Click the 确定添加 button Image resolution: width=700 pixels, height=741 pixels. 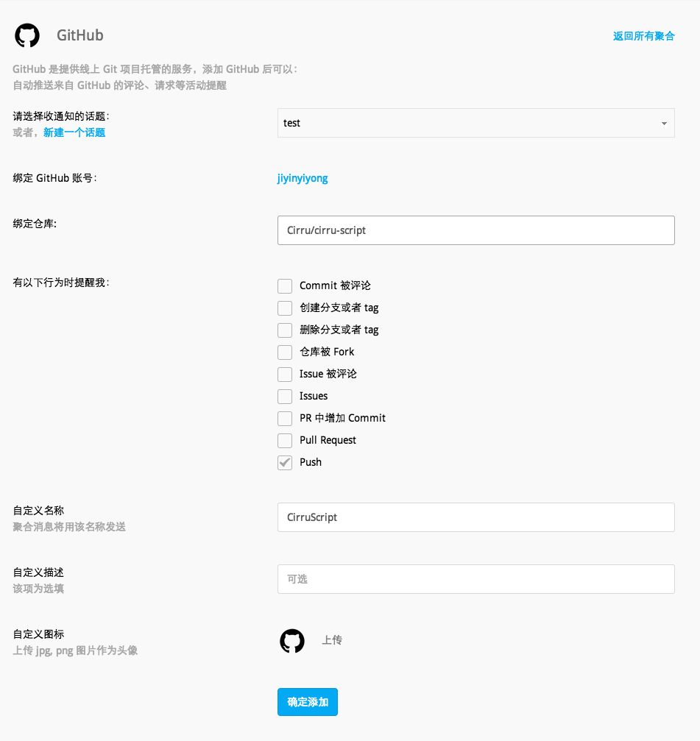(307, 702)
